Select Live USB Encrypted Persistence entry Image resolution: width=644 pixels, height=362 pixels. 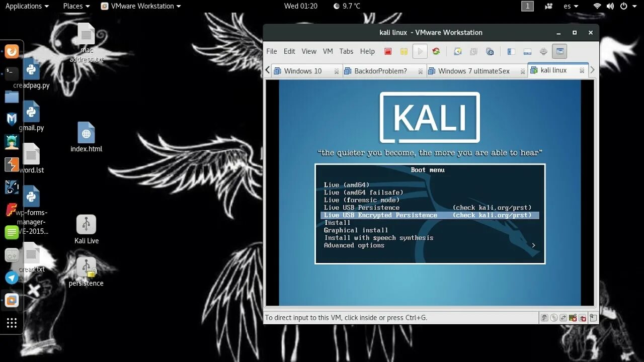[x=430, y=215]
